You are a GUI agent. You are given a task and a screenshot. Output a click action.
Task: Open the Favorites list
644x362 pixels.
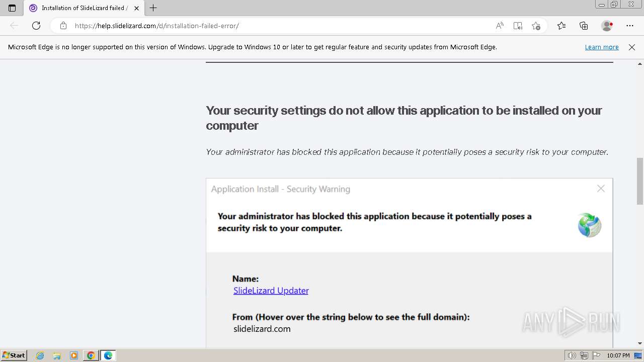[561, 26]
